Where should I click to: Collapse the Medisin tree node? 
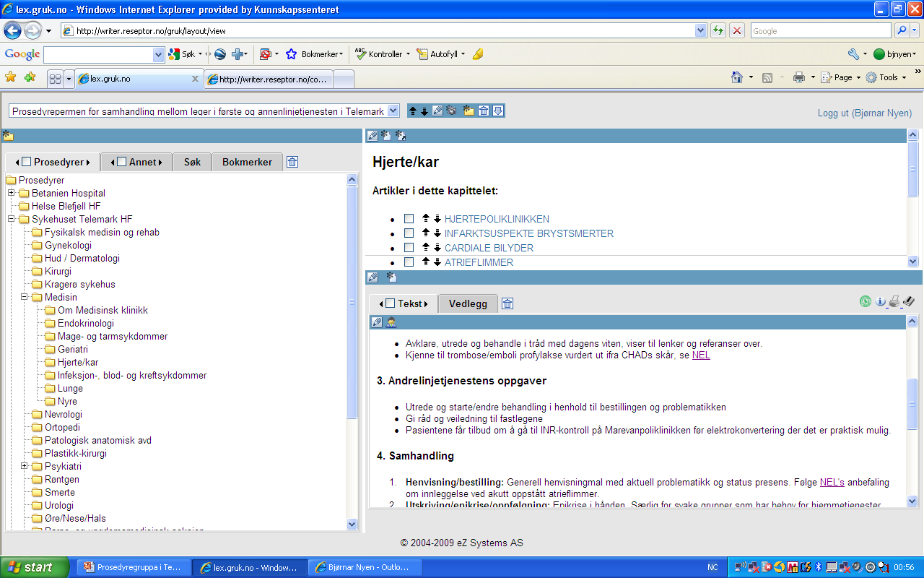[x=25, y=297]
